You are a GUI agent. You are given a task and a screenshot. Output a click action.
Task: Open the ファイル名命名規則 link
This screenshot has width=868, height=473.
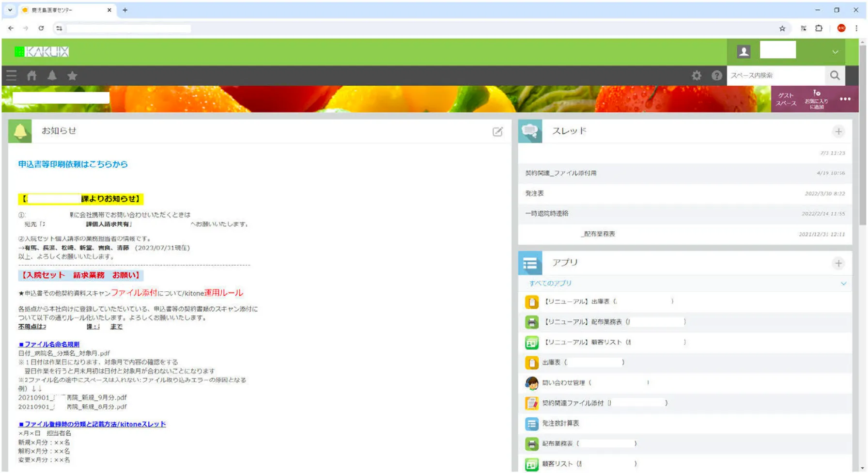[49, 344]
